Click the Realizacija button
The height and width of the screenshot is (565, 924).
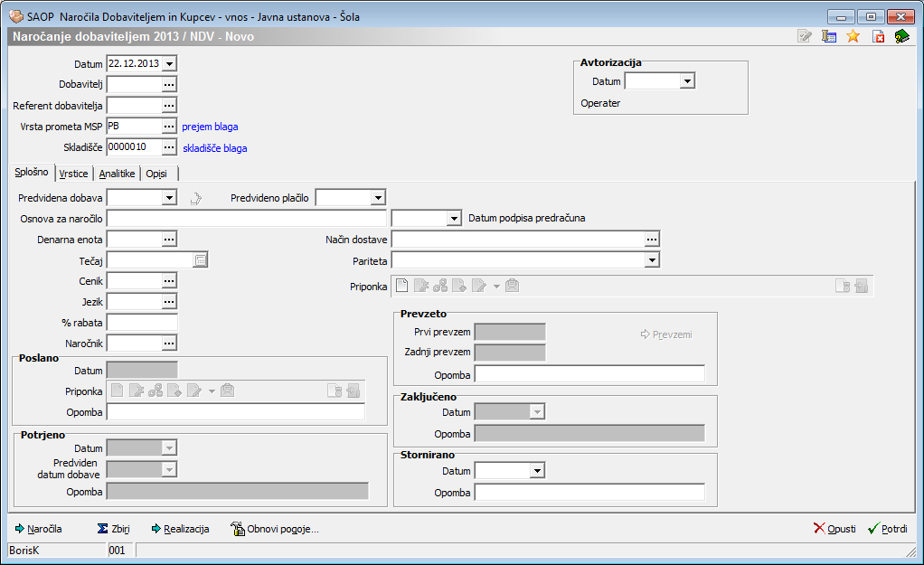click(180, 529)
